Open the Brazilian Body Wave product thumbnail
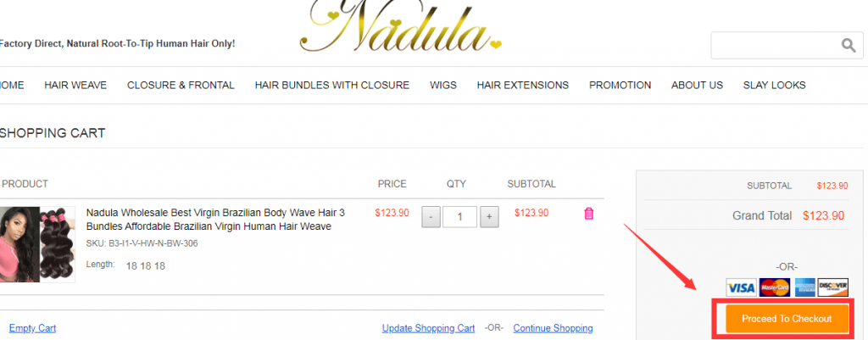This screenshot has width=868, height=340. tap(36, 244)
